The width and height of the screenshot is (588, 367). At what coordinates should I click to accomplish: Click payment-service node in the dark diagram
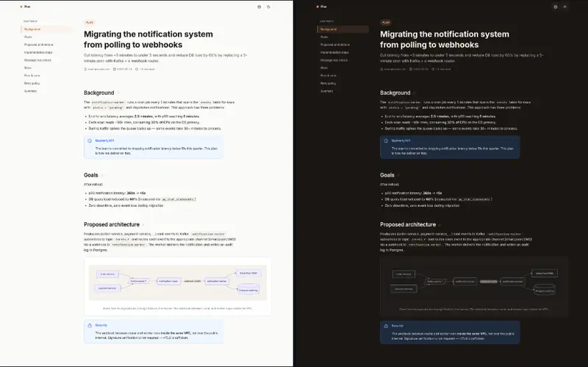(404, 289)
